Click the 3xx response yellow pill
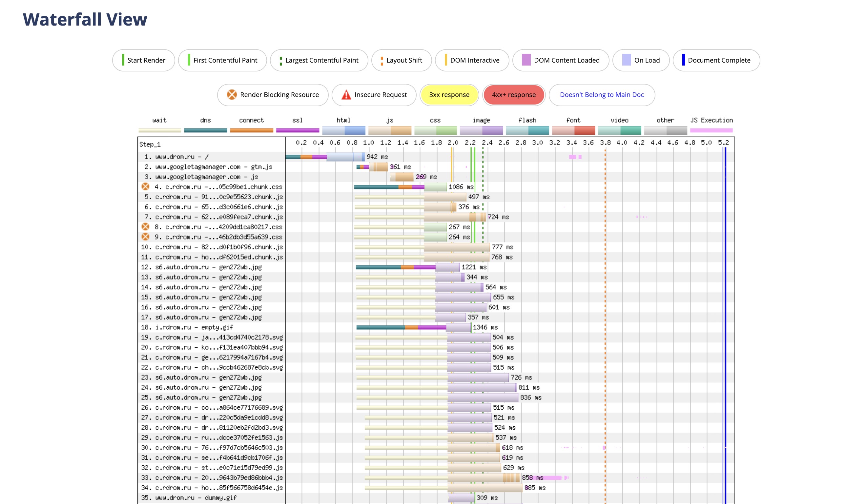The height and width of the screenshot is (504, 866). (449, 95)
